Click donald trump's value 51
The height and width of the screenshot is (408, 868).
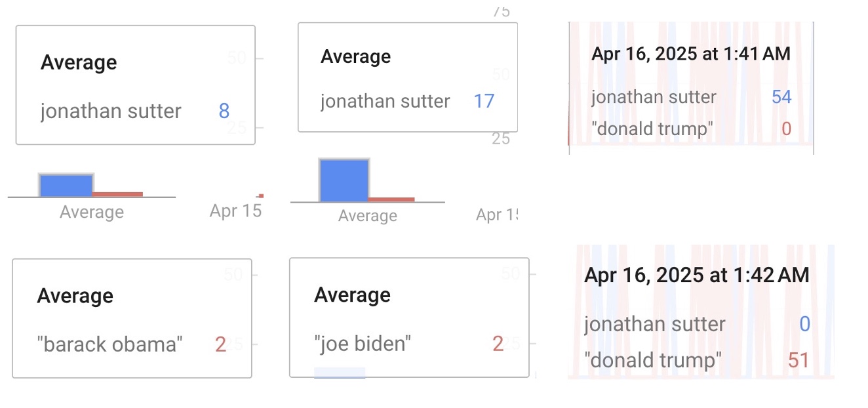coord(799,360)
